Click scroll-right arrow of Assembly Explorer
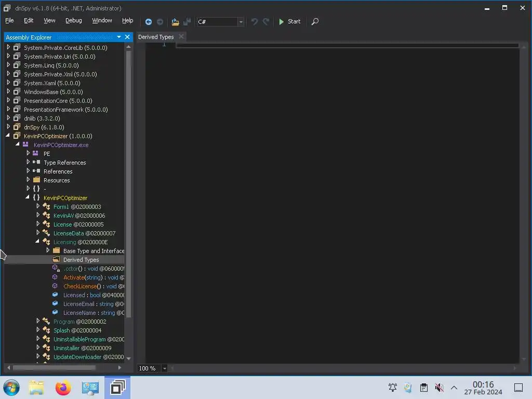The height and width of the screenshot is (399, 532). point(119,367)
